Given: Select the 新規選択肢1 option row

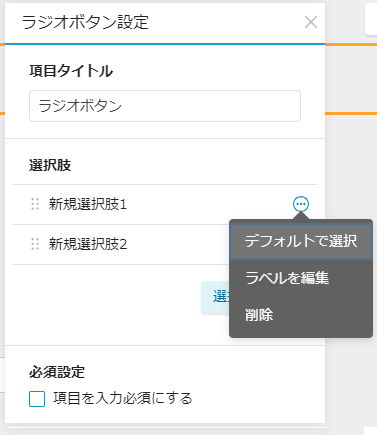Looking at the screenshot, I should coord(165,204).
